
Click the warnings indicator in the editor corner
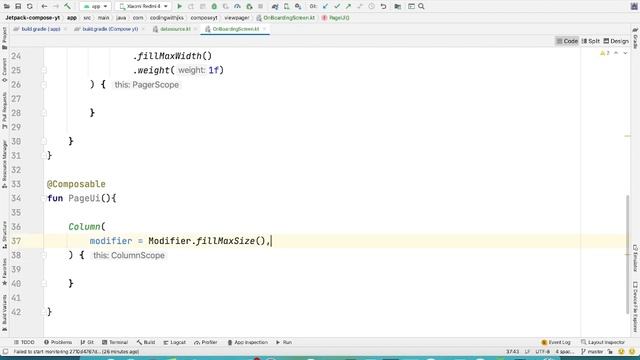pyautogui.click(x=604, y=53)
